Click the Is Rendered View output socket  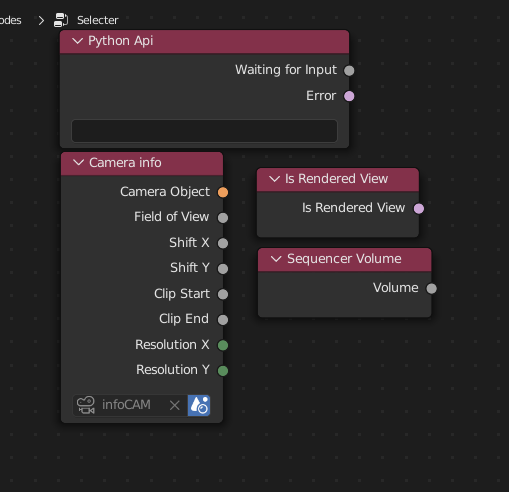pos(419,208)
